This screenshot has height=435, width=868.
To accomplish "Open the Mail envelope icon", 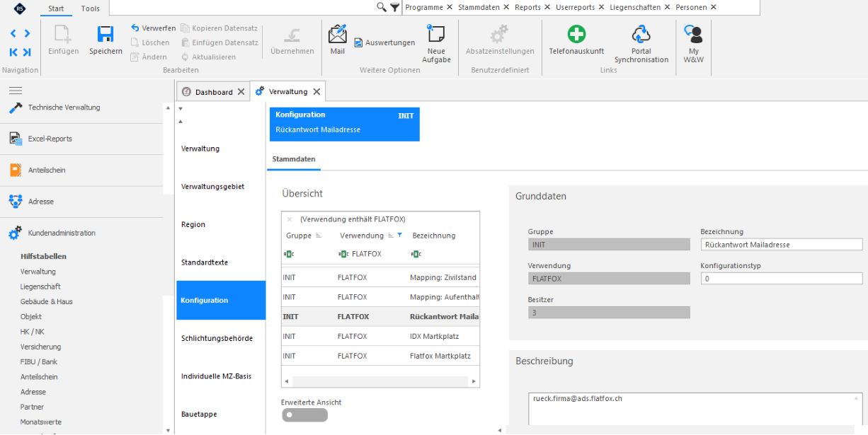I will point(338,34).
